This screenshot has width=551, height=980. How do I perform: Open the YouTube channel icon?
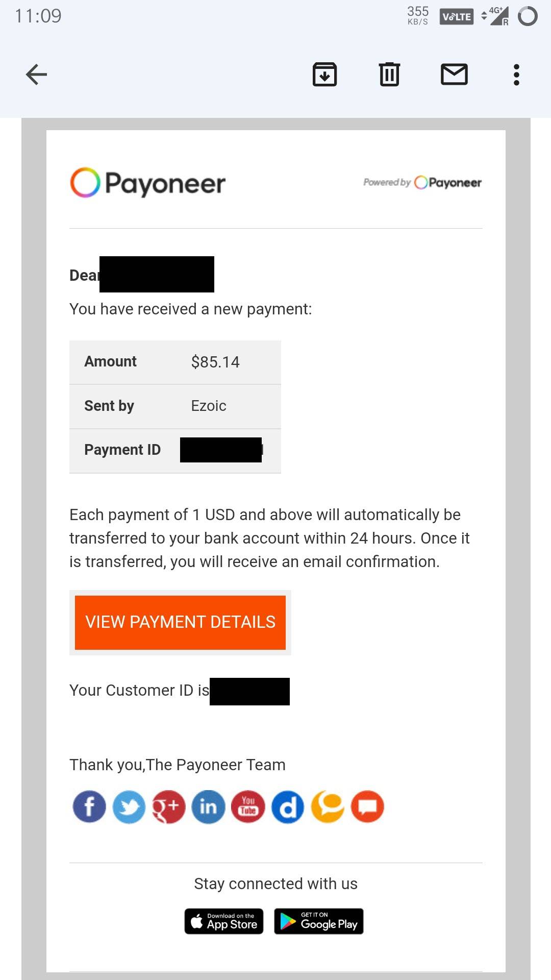pos(248,807)
